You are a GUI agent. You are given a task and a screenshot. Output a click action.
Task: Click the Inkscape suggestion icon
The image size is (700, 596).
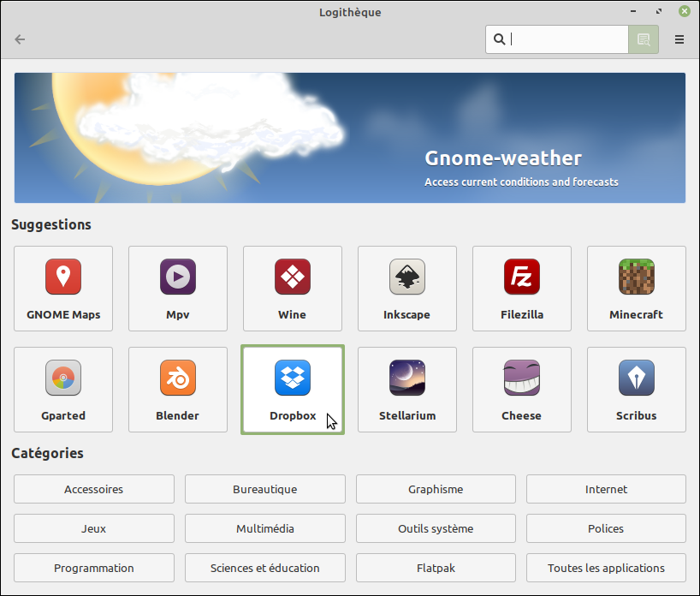click(x=406, y=277)
